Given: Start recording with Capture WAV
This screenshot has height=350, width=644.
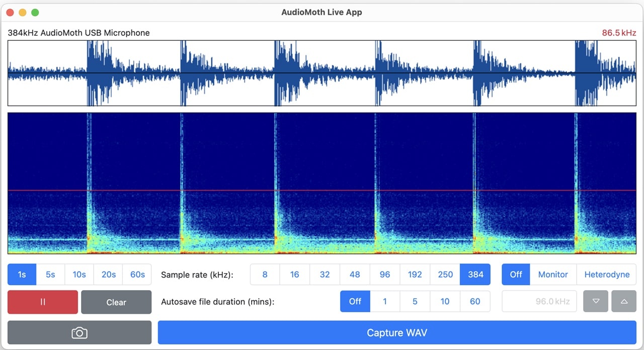Looking at the screenshot, I should [397, 333].
